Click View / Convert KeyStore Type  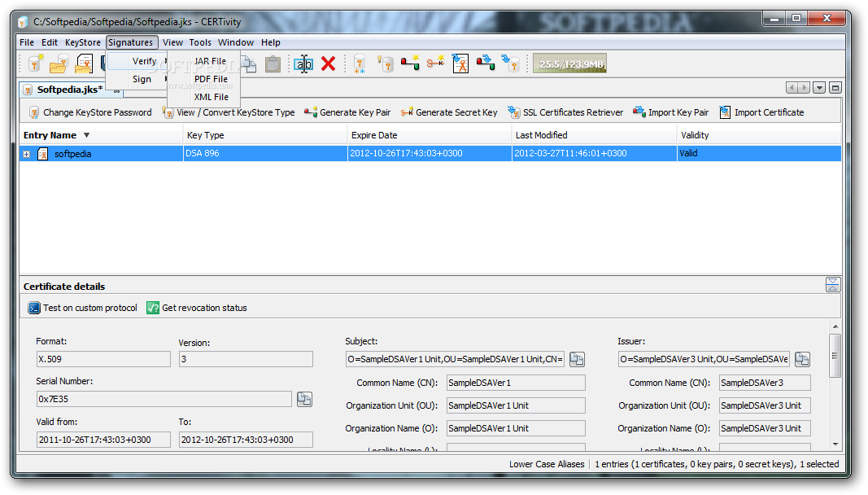[229, 112]
